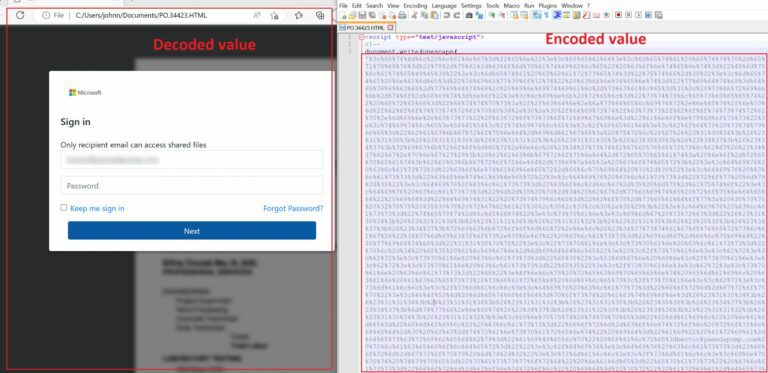The width and height of the screenshot is (768, 373).
Task: Open the Run menu
Action: click(x=528, y=5)
